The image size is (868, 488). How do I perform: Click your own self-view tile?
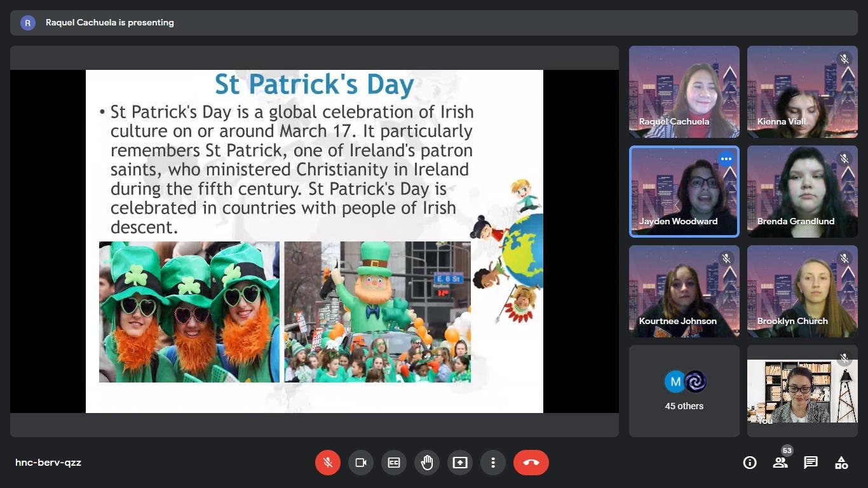[803, 391]
